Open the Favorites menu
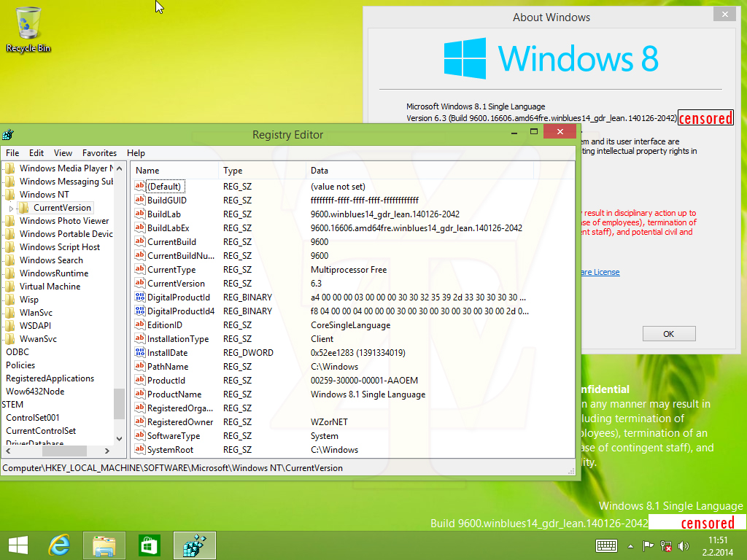747x560 pixels. [x=99, y=153]
